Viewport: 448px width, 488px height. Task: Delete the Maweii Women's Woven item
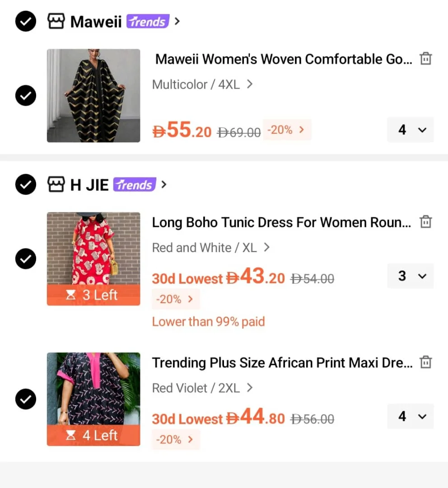(x=425, y=58)
